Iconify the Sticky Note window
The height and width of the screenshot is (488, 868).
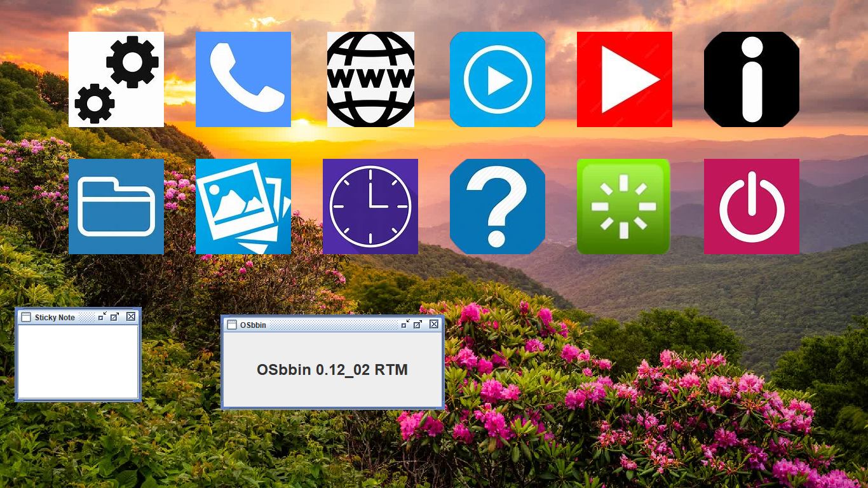click(102, 316)
